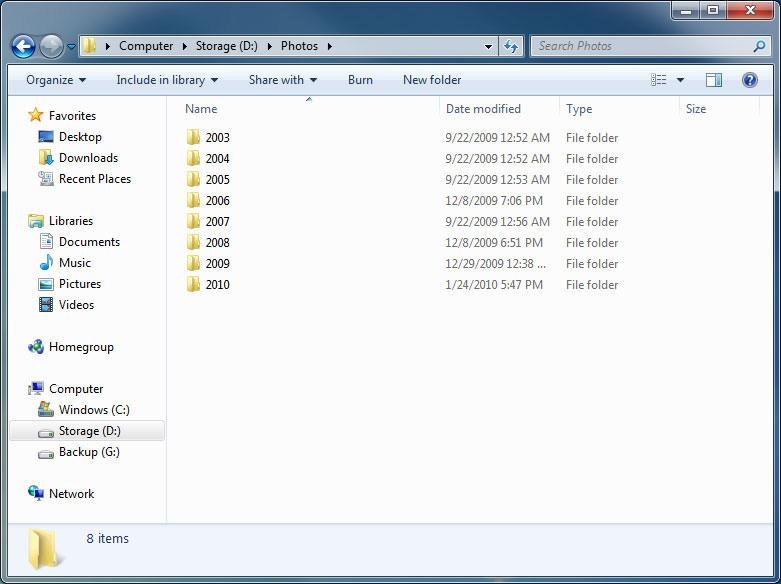781x584 pixels.
Task: Select Homegroup in the navigation pane
Action: 81,347
